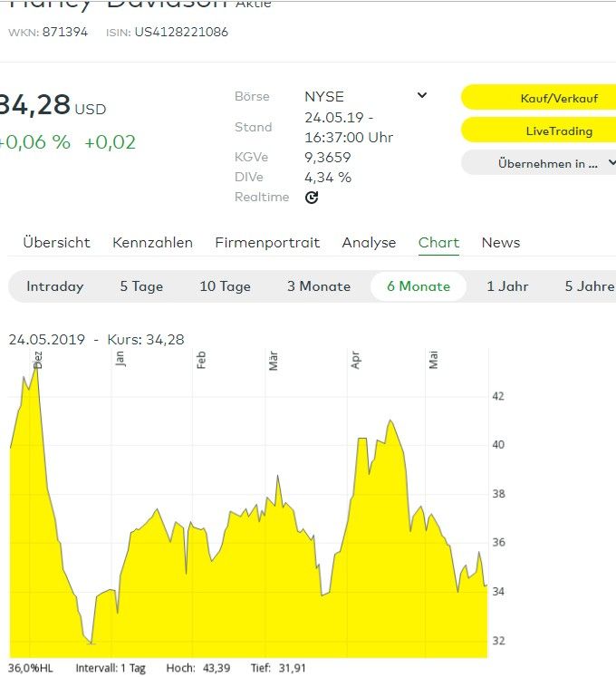This screenshot has height=677, width=616.
Task: Select the 10 Tage chart range
Action: (225, 286)
